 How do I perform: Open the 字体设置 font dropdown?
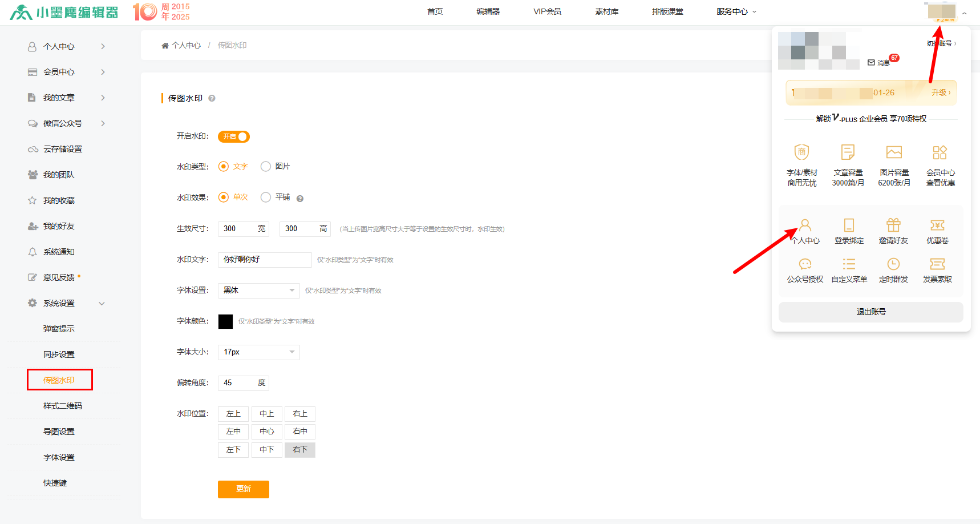coord(258,291)
